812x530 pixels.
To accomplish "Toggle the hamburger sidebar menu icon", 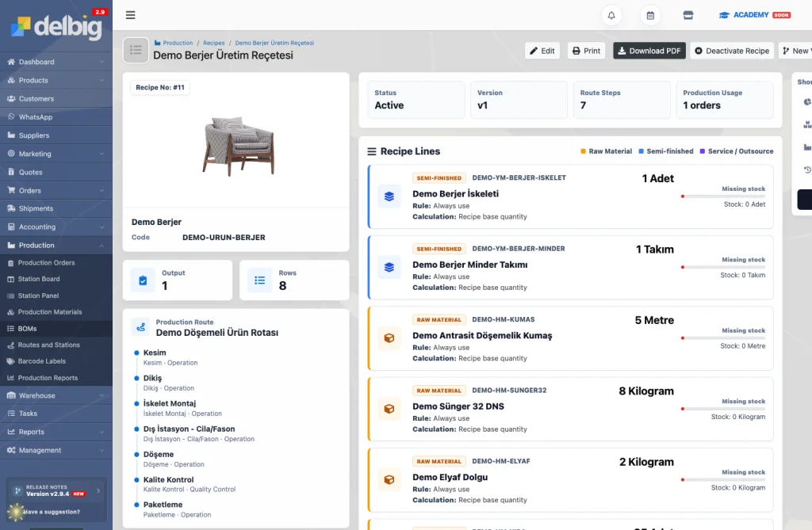I will [x=131, y=15].
